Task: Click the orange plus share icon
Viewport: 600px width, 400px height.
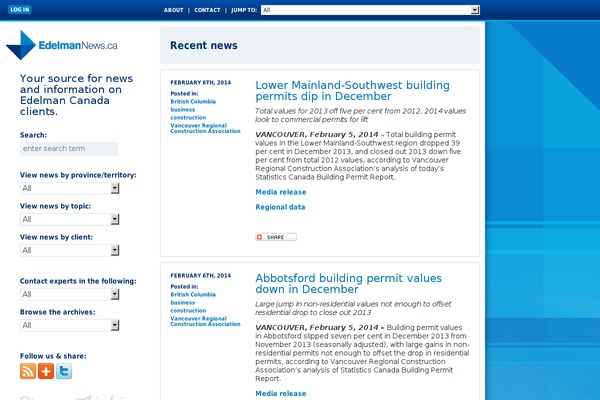Action: [46, 371]
